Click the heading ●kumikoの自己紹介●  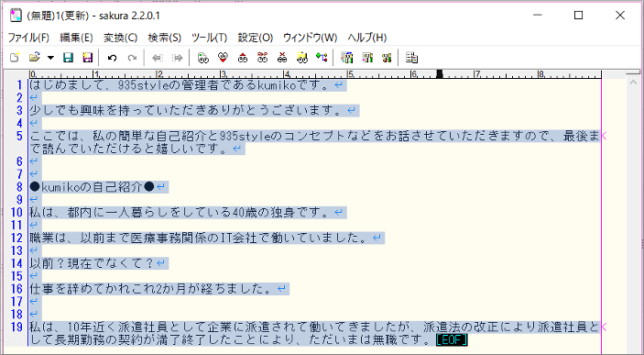pyautogui.click(x=93, y=187)
